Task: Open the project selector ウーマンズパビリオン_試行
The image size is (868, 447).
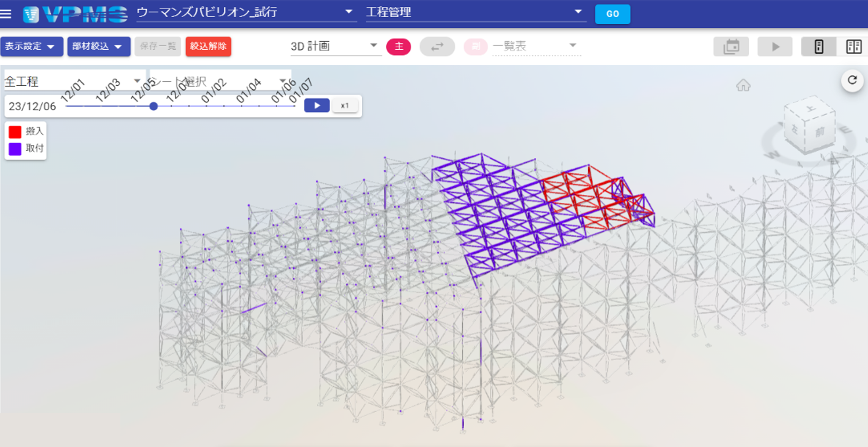Action: tap(246, 13)
